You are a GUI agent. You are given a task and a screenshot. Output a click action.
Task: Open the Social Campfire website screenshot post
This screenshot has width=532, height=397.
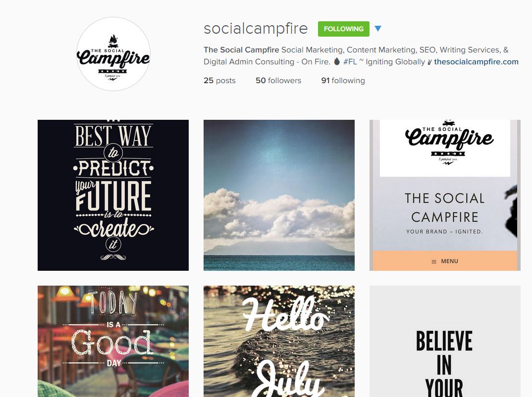[x=445, y=195]
